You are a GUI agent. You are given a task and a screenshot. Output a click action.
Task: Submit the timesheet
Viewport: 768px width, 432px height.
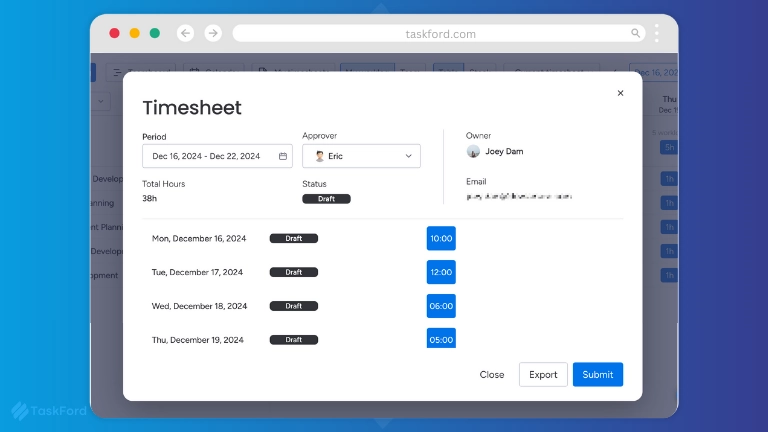598,375
